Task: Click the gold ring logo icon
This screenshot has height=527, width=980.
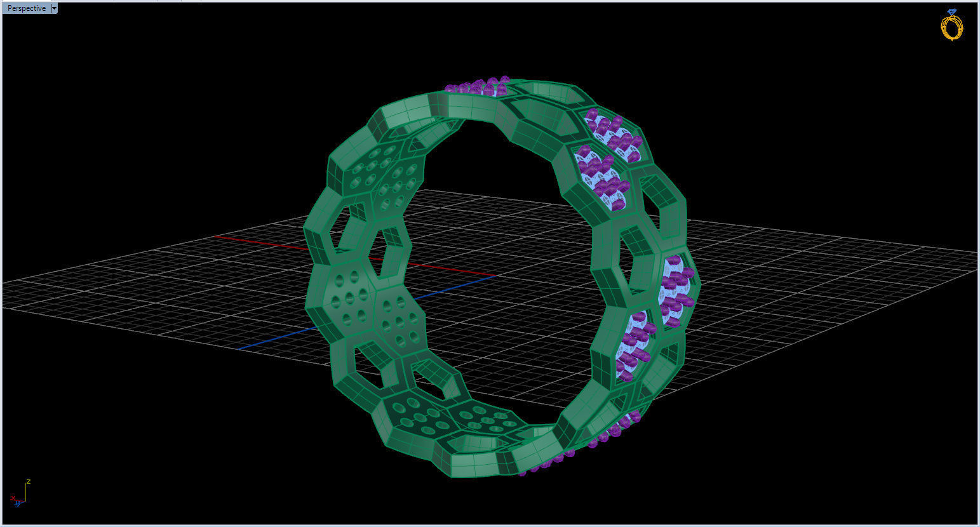Action: (951, 25)
